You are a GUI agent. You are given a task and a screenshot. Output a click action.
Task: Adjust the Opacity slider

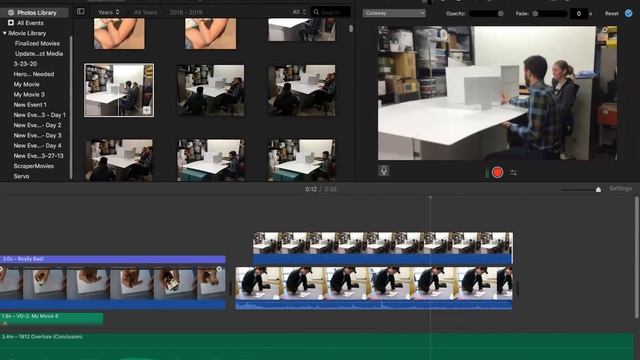click(x=487, y=13)
